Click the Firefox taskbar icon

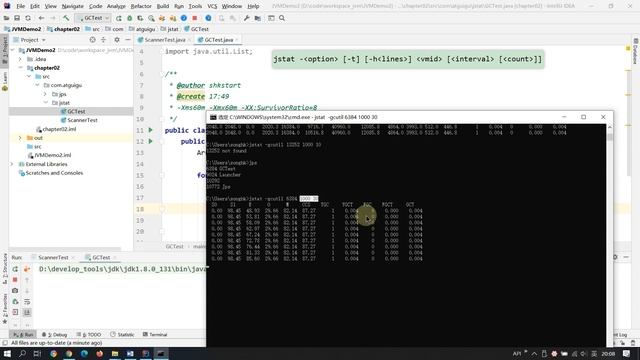coord(100,353)
